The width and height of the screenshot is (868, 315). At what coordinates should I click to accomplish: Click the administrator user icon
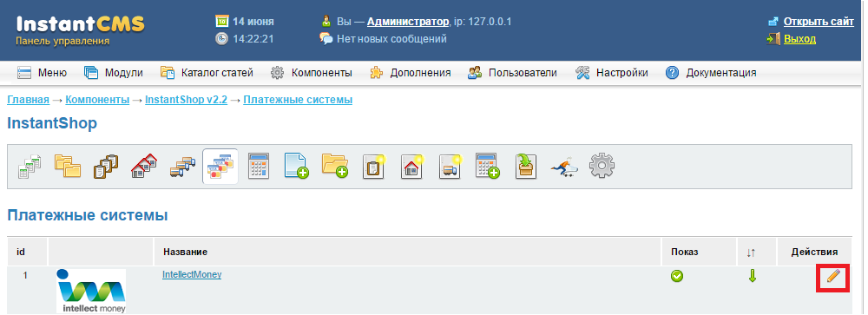(326, 22)
